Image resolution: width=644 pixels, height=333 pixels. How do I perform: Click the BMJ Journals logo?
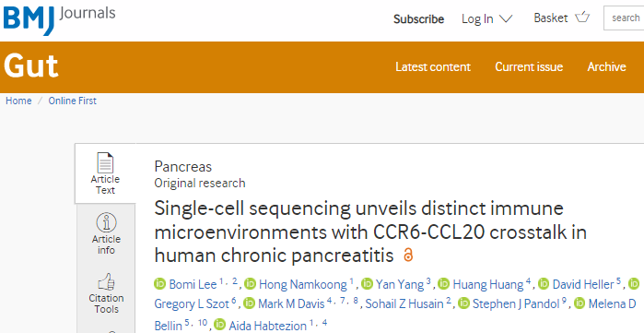coord(59,19)
